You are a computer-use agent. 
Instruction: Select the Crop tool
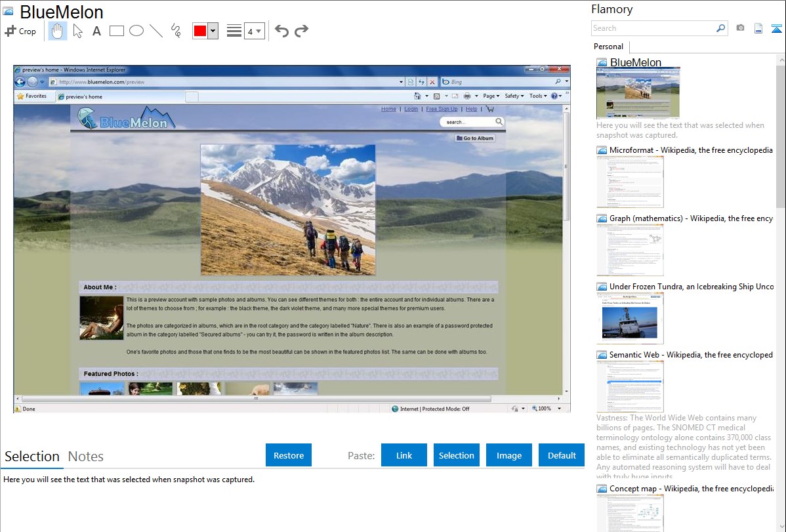tap(20, 31)
